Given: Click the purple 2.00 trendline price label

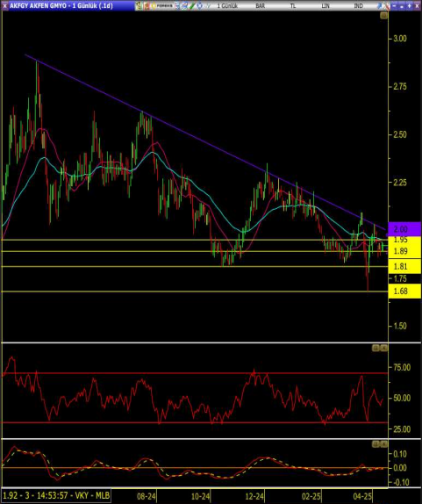Looking at the screenshot, I should tap(404, 229).
